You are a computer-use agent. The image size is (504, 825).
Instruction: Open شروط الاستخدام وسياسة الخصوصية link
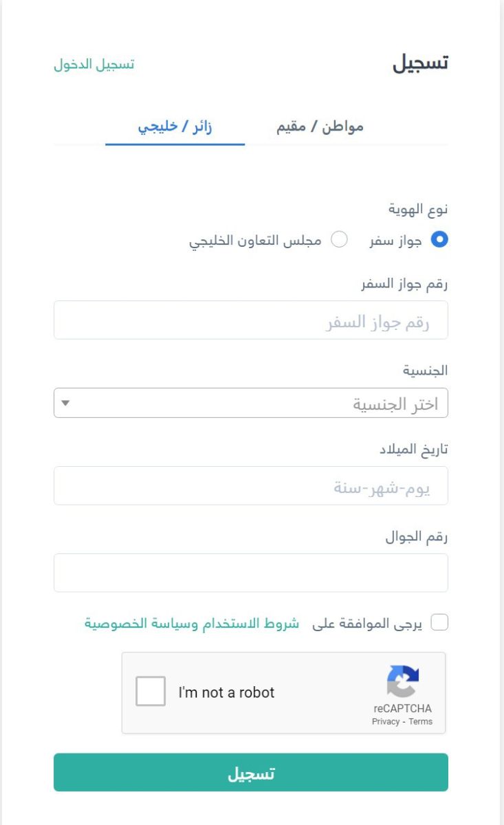click(x=192, y=624)
